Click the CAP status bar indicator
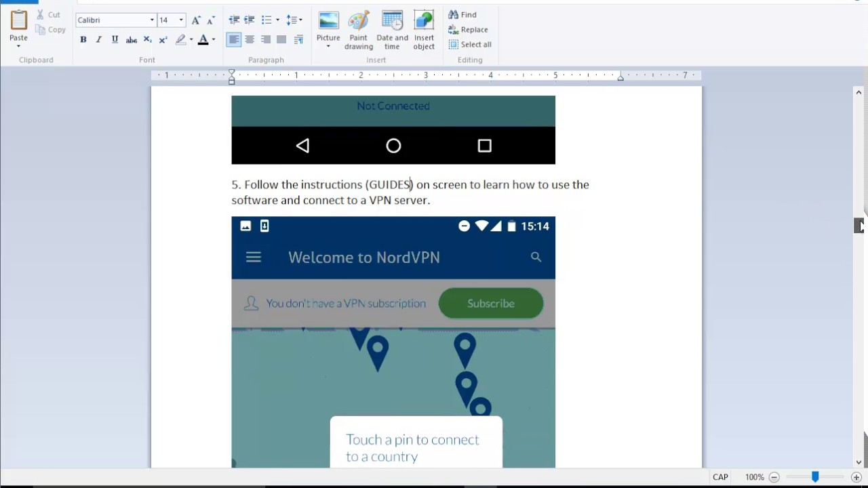Screen dimensions: 868x488 pyautogui.click(x=720, y=477)
